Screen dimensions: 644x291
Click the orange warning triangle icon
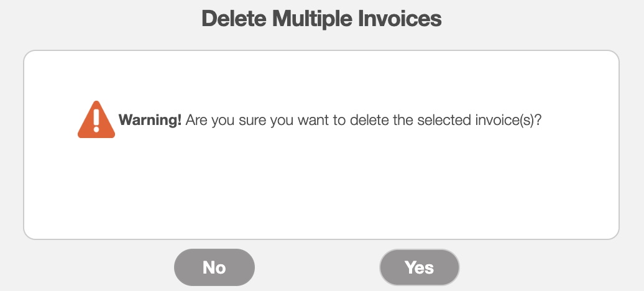(x=96, y=120)
